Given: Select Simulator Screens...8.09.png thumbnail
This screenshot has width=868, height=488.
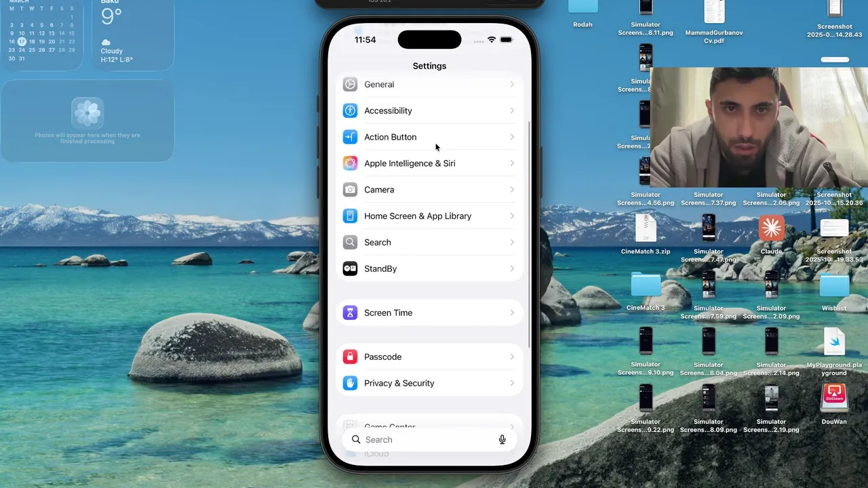Looking at the screenshot, I should click(x=709, y=398).
